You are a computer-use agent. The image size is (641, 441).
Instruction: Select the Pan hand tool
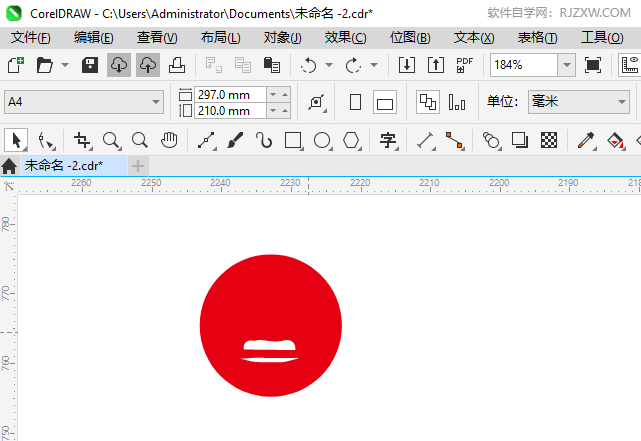[169, 141]
